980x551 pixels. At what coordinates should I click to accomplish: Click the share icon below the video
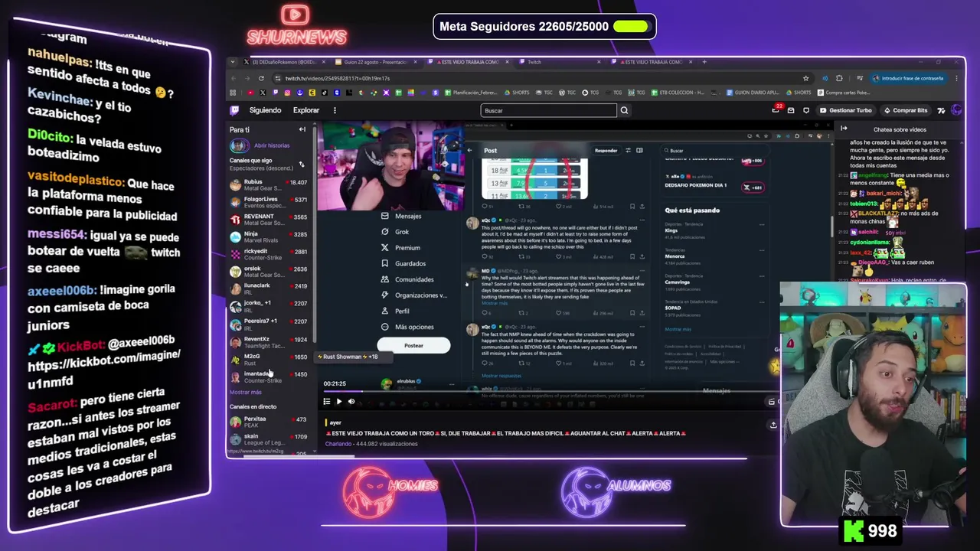pyautogui.click(x=773, y=425)
